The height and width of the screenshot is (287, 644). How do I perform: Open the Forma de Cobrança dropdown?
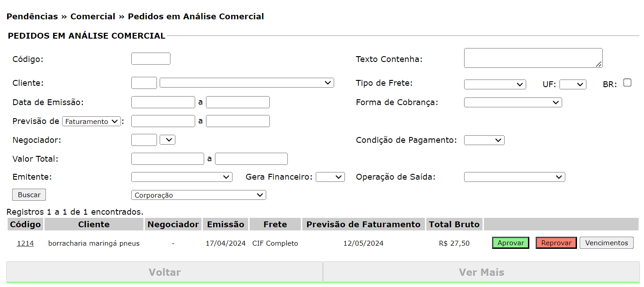coord(513,103)
